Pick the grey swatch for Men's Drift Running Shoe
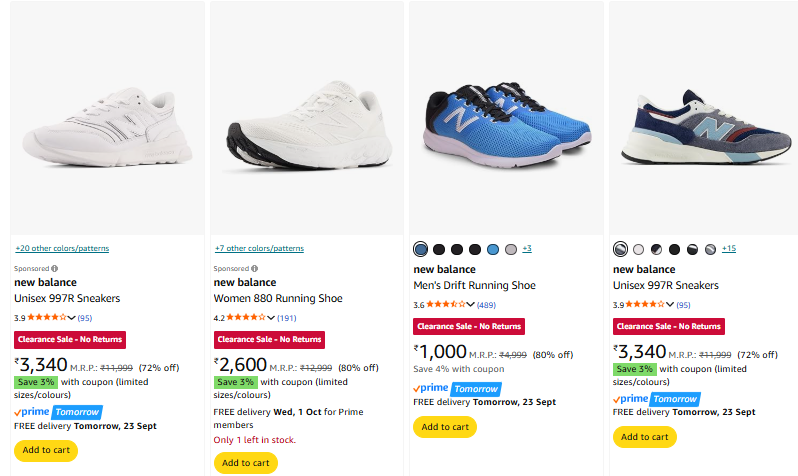798x476 pixels. (511, 249)
